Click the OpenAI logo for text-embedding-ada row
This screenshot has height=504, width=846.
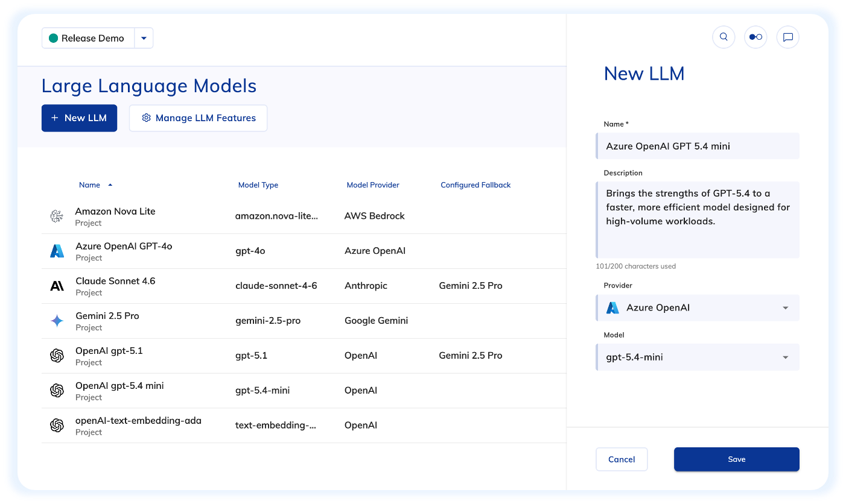[57, 426]
